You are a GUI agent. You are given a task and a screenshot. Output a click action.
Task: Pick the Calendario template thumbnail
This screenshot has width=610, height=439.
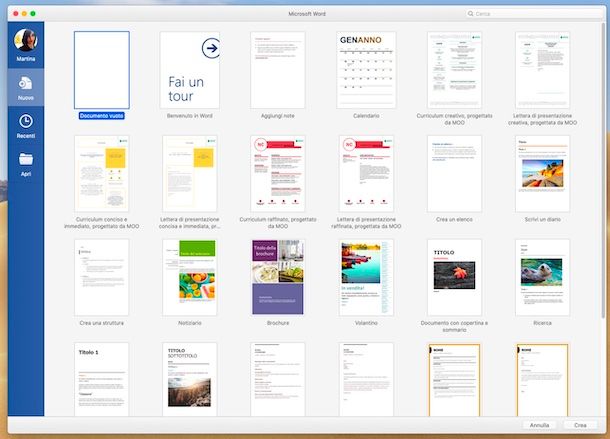(x=366, y=70)
